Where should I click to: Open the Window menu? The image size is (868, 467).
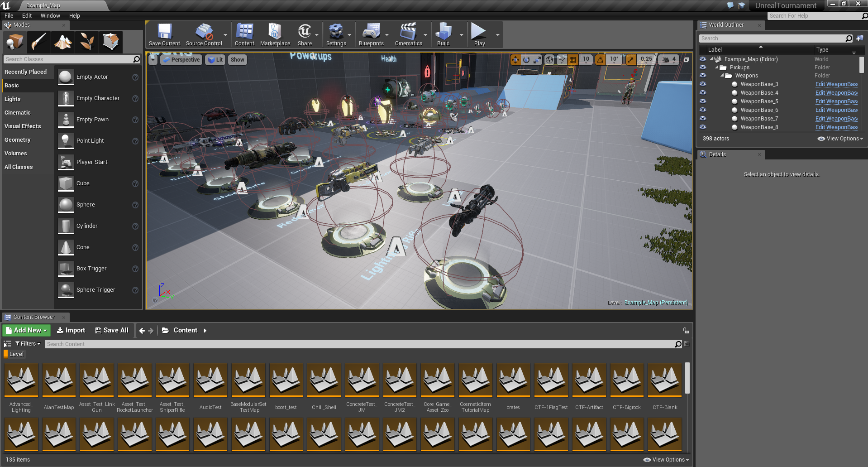click(50, 15)
